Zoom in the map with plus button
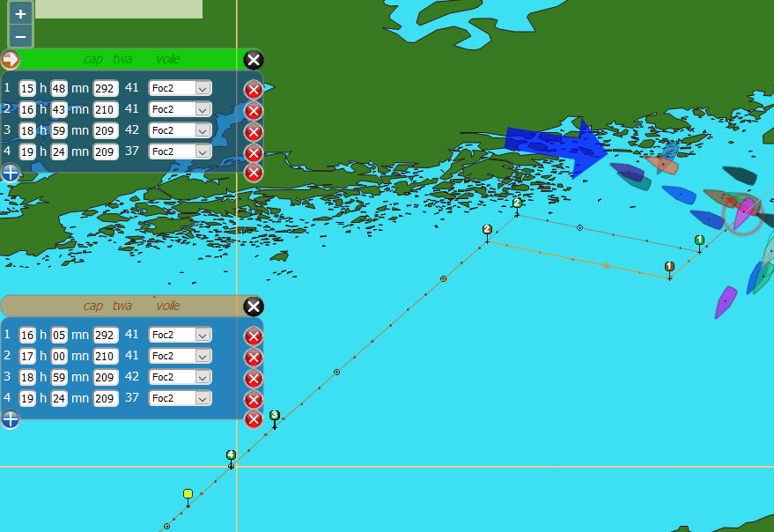This screenshot has width=774, height=532. point(20,14)
